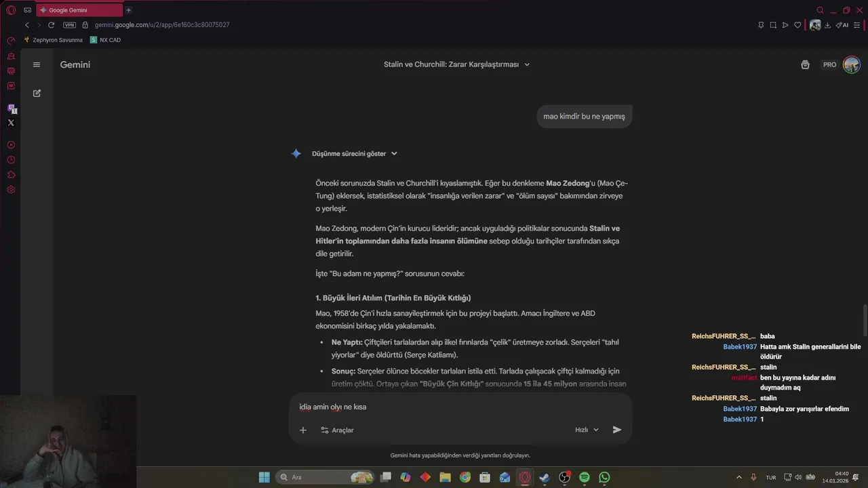Open the AI assistant button in toolbar
The image size is (868, 488).
[x=842, y=25]
